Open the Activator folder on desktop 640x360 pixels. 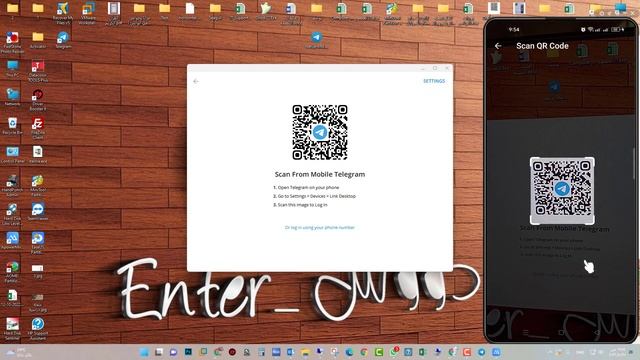pyautogui.click(x=38, y=40)
